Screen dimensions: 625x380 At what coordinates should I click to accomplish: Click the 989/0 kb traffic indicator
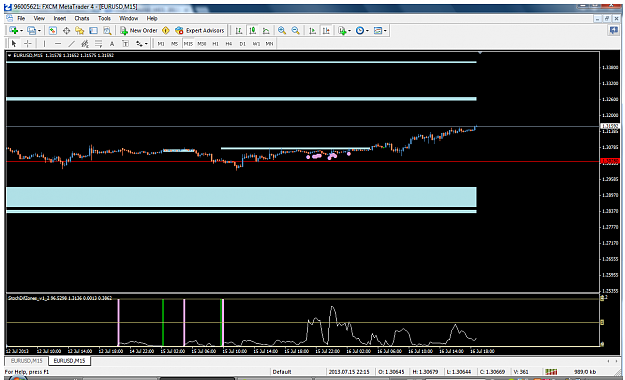tap(585, 372)
